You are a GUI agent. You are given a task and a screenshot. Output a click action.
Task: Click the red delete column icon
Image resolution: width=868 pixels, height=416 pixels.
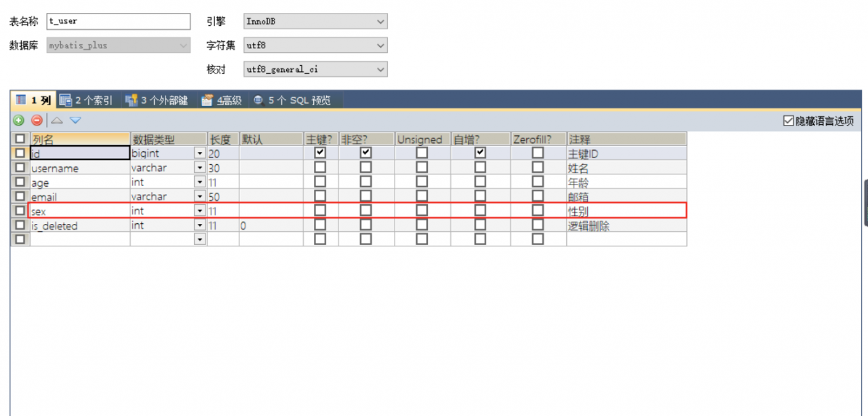pyautogui.click(x=37, y=121)
